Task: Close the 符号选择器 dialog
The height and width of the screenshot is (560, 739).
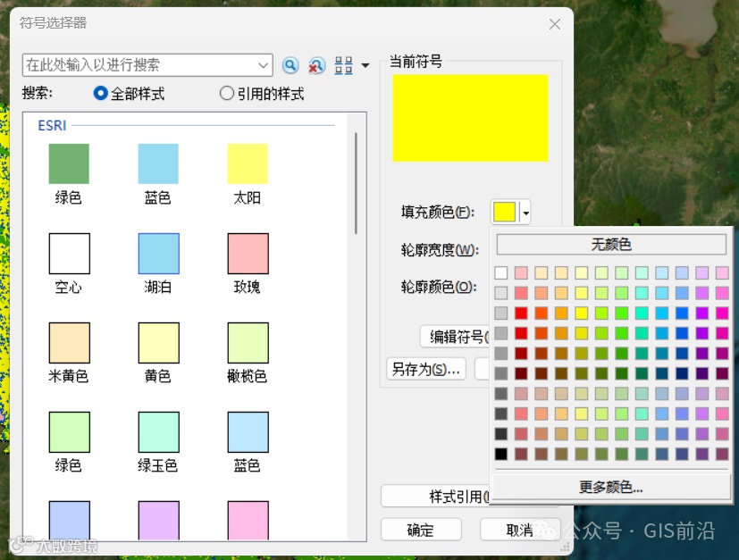Action: (555, 24)
